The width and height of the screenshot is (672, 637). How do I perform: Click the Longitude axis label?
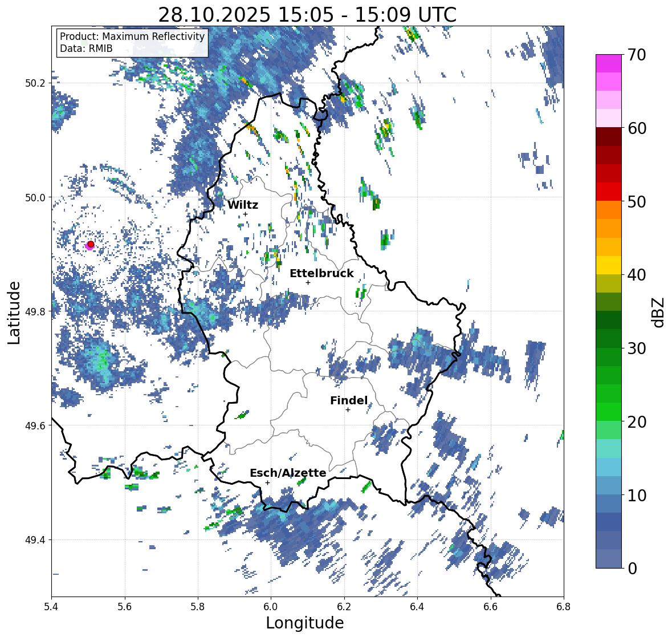click(305, 623)
